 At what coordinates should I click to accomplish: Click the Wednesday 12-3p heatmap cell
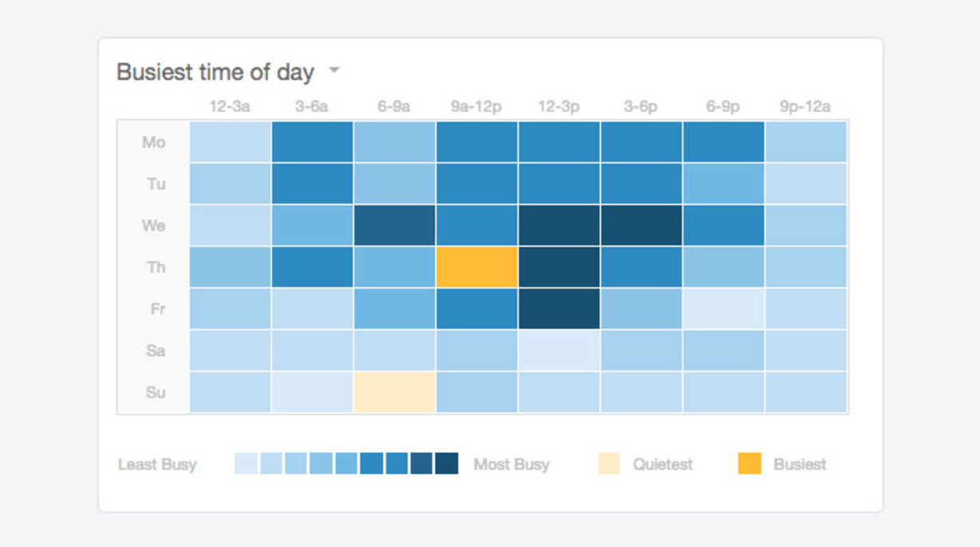(559, 226)
